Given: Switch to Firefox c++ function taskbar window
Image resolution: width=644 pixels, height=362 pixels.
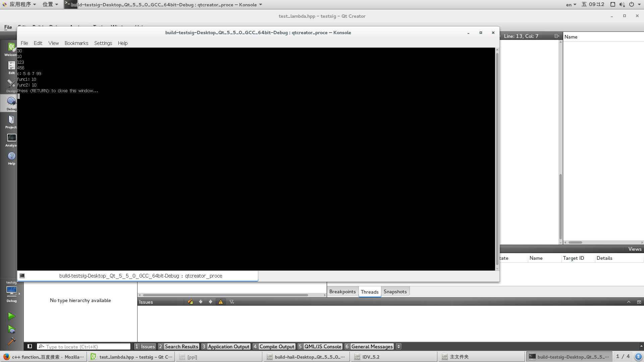Looking at the screenshot, I should [x=44, y=357].
